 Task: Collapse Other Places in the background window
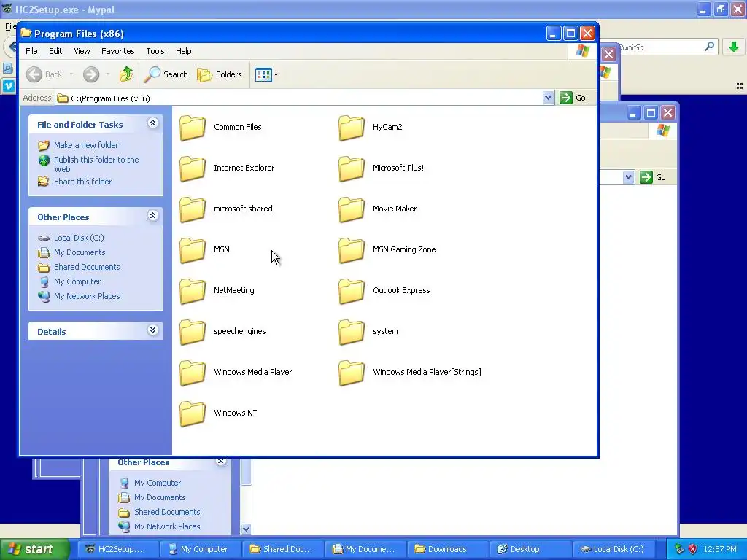coord(220,461)
